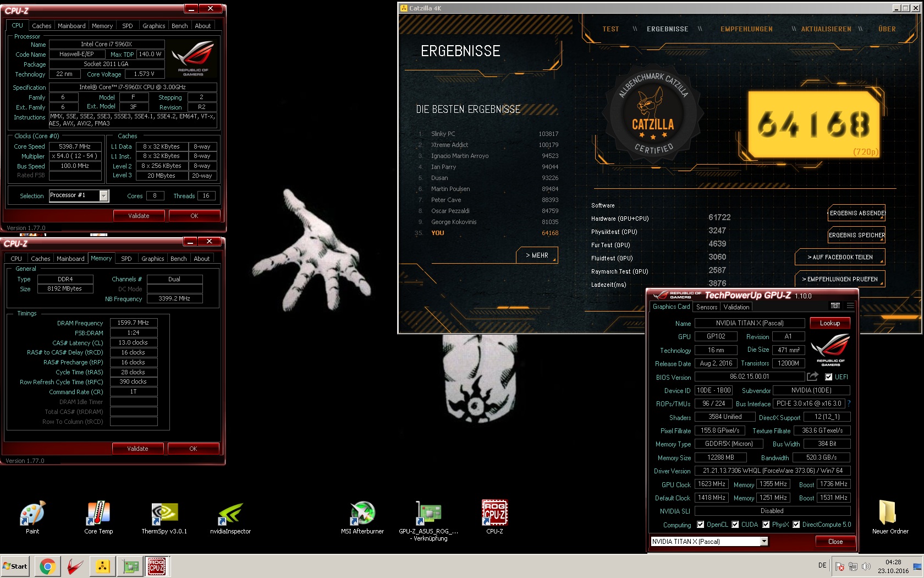The image size is (924, 578).
Task: Click MEHR button under best results
Action: click(x=537, y=255)
